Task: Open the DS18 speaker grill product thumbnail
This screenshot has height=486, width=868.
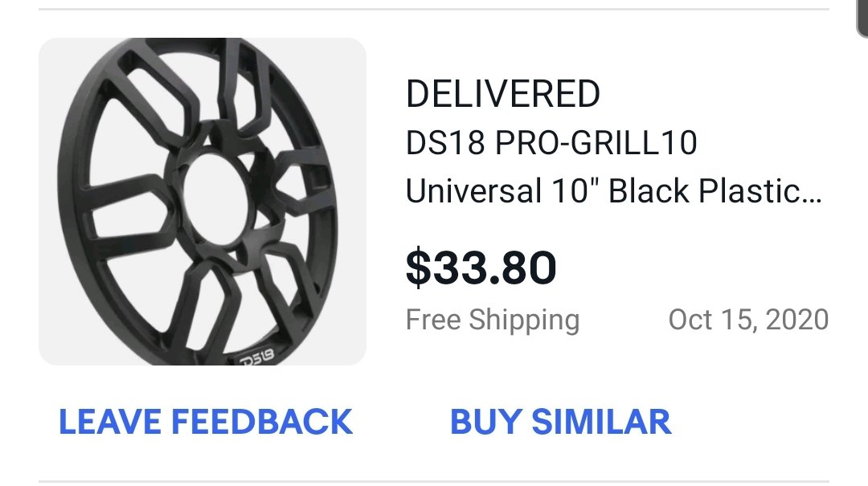Action: coord(202,202)
